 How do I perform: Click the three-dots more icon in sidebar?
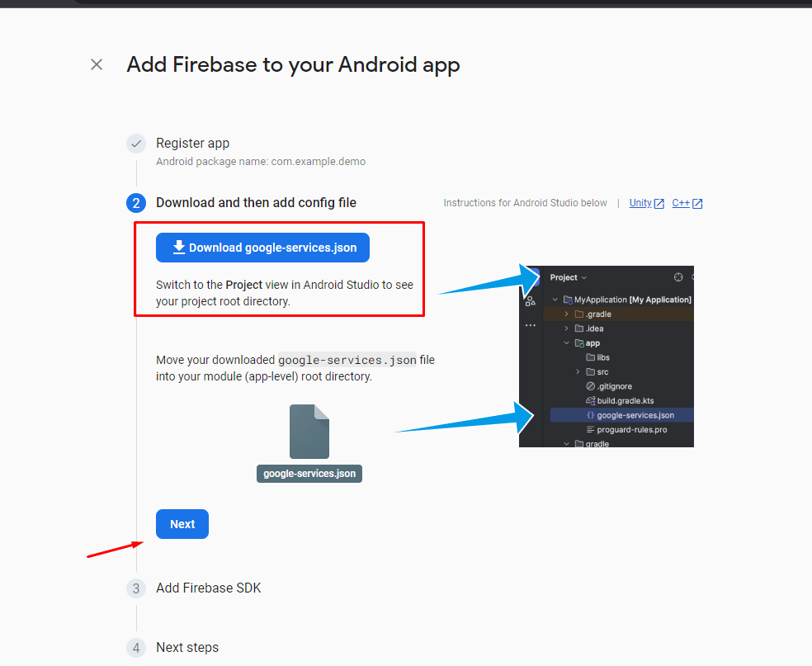(531, 325)
